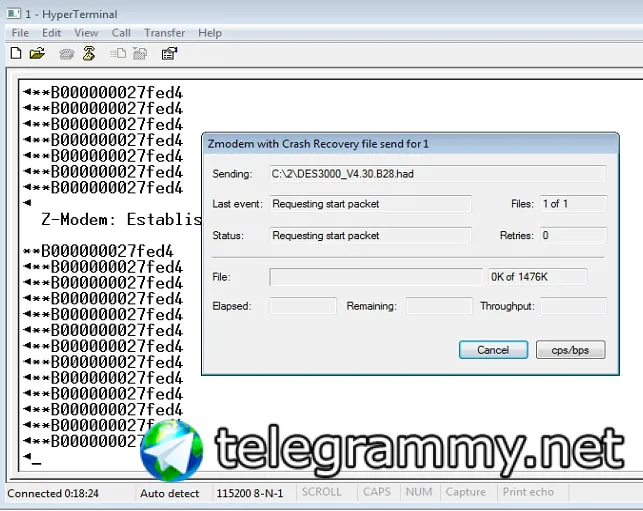Image resolution: width=643 pixels, height=511 pixels.
Task: Click 'Connected 0:18:24' in status bar
Action: click(53, 493)
